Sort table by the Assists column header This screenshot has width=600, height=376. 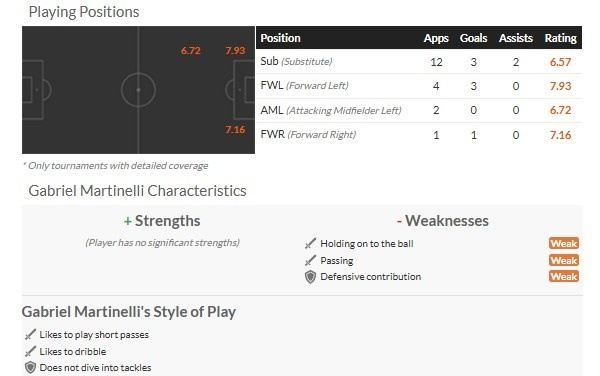[515, 38]
